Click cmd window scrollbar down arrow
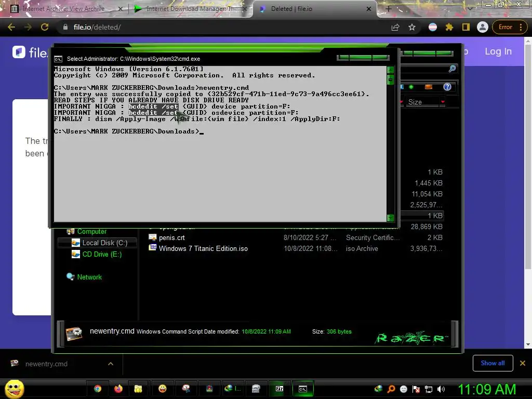 (x=391, y=218)
